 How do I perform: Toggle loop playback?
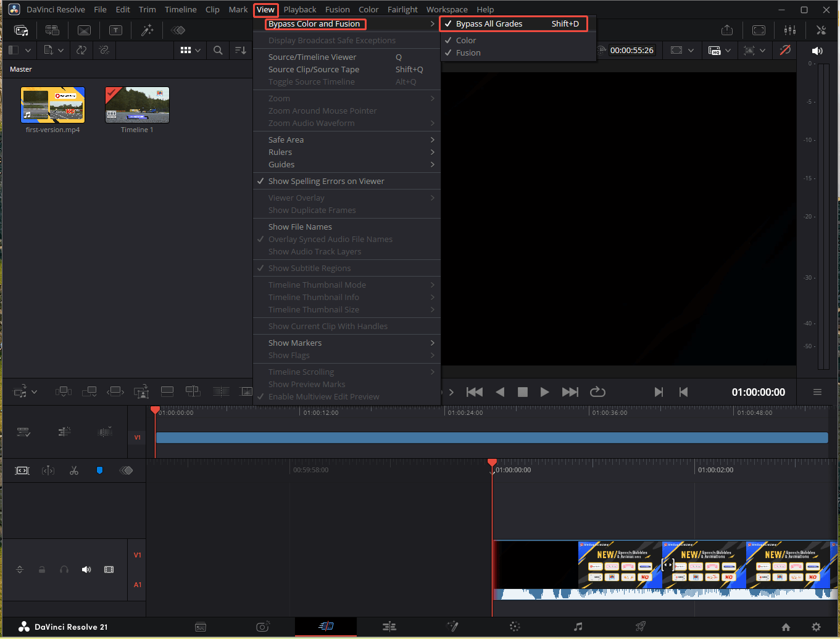click(x=597, y=392)
